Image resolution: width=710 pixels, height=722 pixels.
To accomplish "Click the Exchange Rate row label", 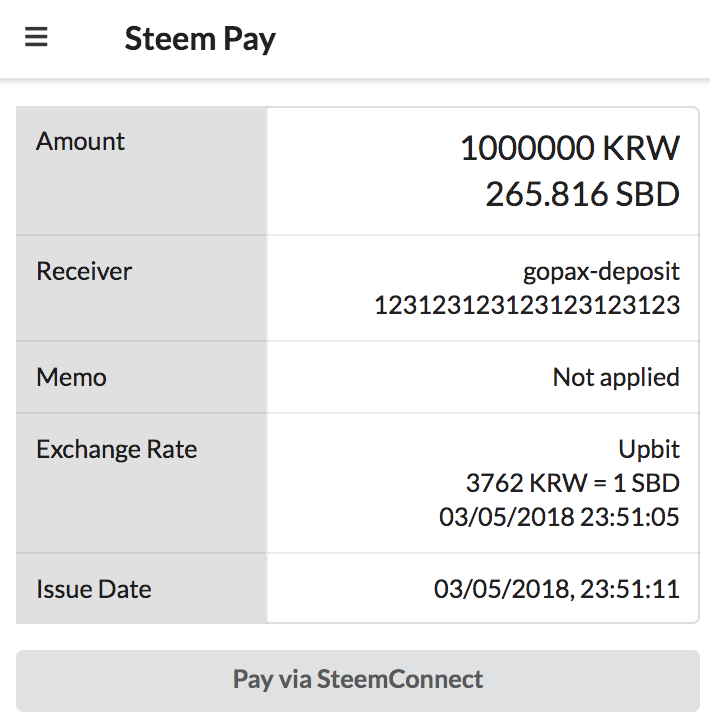I will click(x=117, y=449).
